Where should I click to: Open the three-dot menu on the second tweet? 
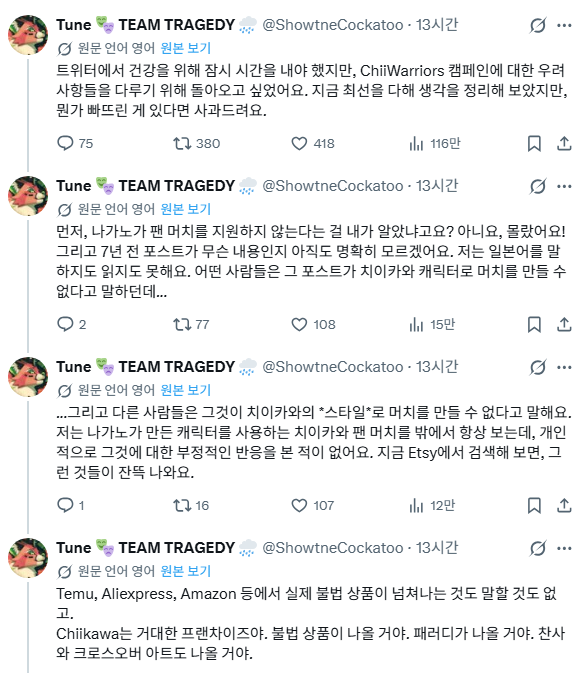click(x=564, y=186)
